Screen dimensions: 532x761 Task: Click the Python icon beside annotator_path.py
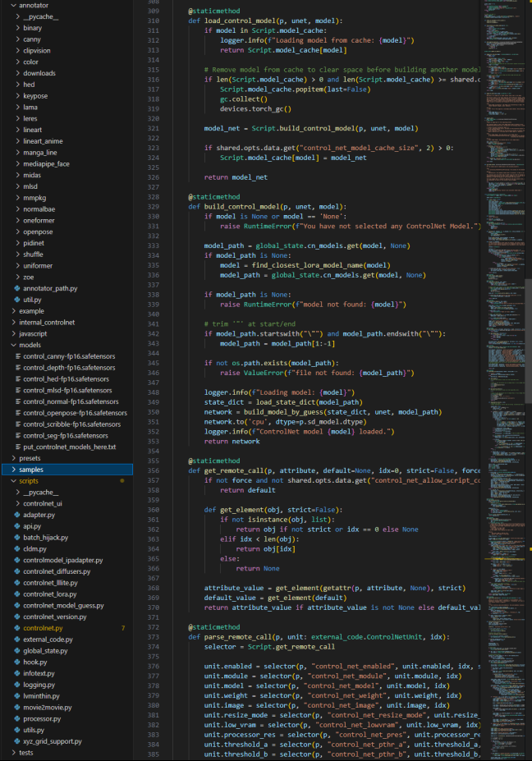(x=17, y=288)
